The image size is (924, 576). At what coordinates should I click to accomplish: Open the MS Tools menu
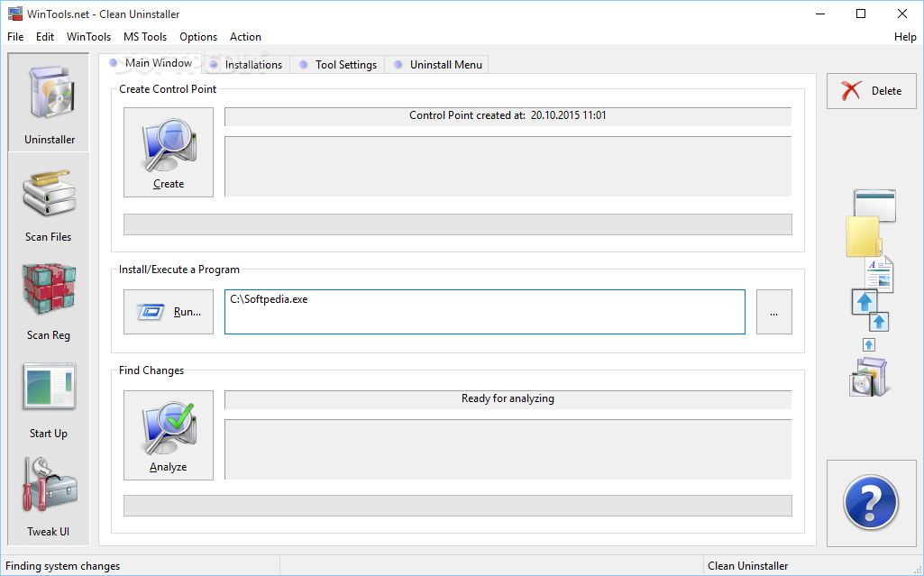145,37
